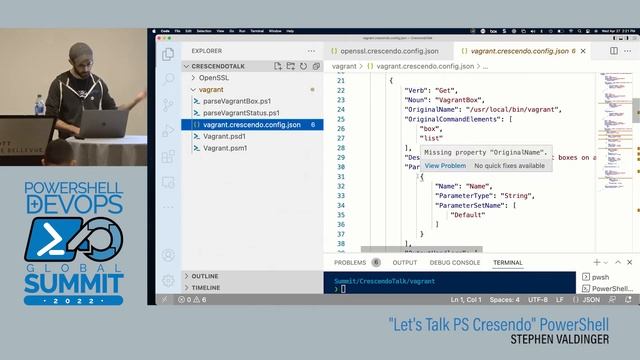
Task: Open the Terminal menu in macOS menu bar
Action: click(257, 31)
